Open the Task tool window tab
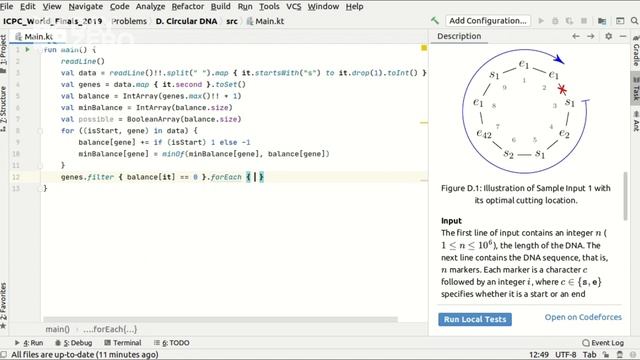 pyautogui.click(x=636, y=89)
